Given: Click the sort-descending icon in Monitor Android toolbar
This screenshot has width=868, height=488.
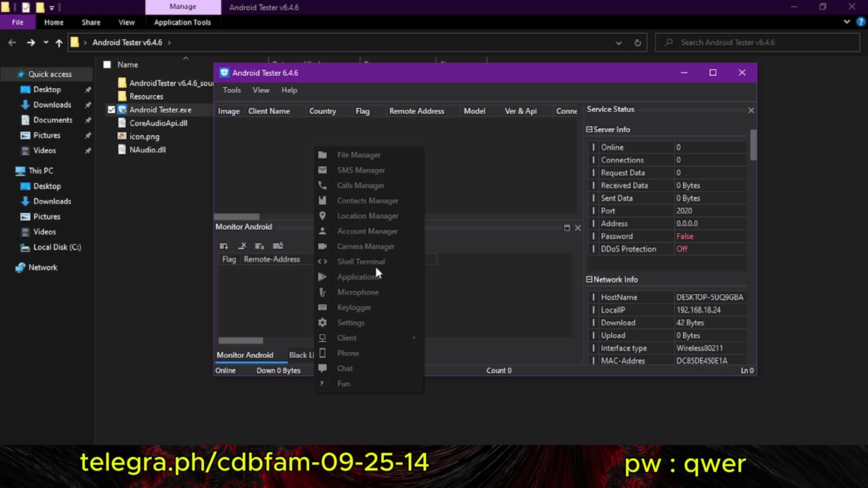Looking at the screenshot, I should 224,246.
